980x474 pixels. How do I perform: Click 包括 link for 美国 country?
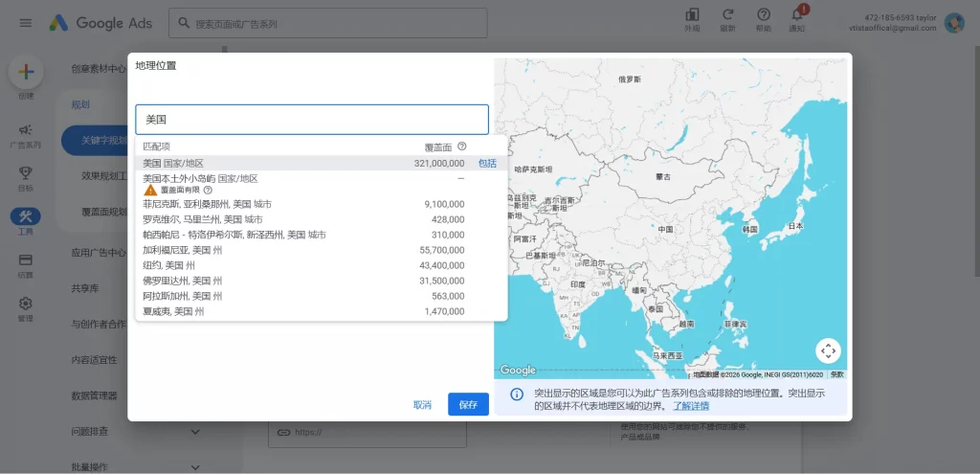(487, 164)
